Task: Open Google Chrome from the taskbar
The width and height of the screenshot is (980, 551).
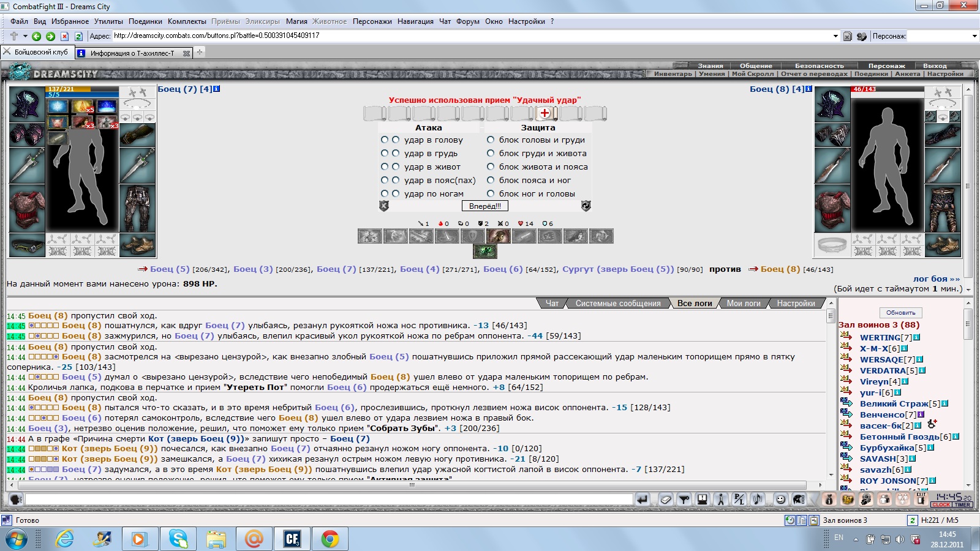Action: (330, 539)
